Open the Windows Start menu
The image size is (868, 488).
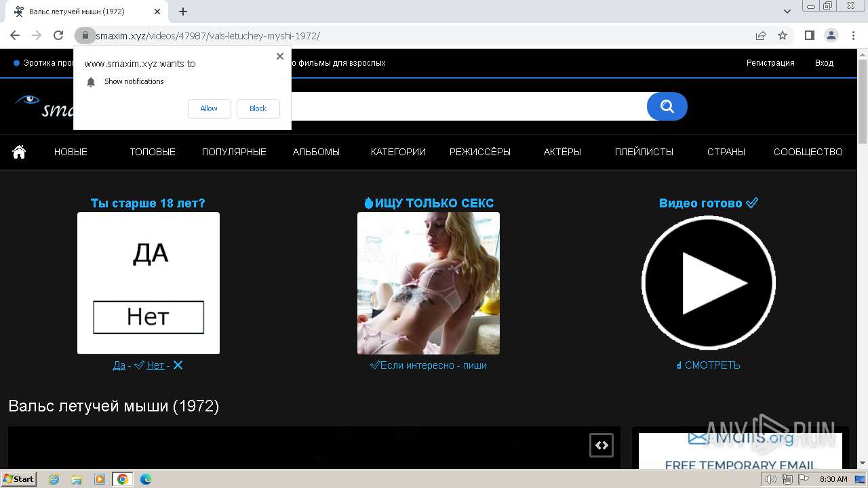[19, 479]
